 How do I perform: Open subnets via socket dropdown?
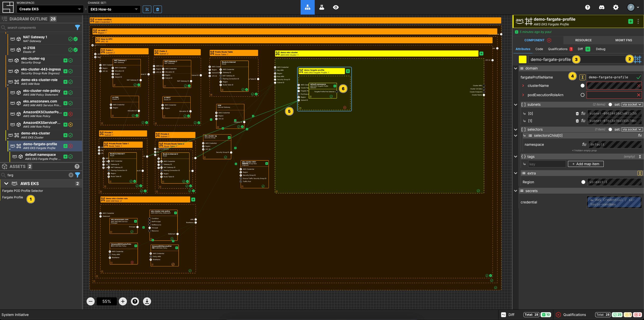click(632, 104)
